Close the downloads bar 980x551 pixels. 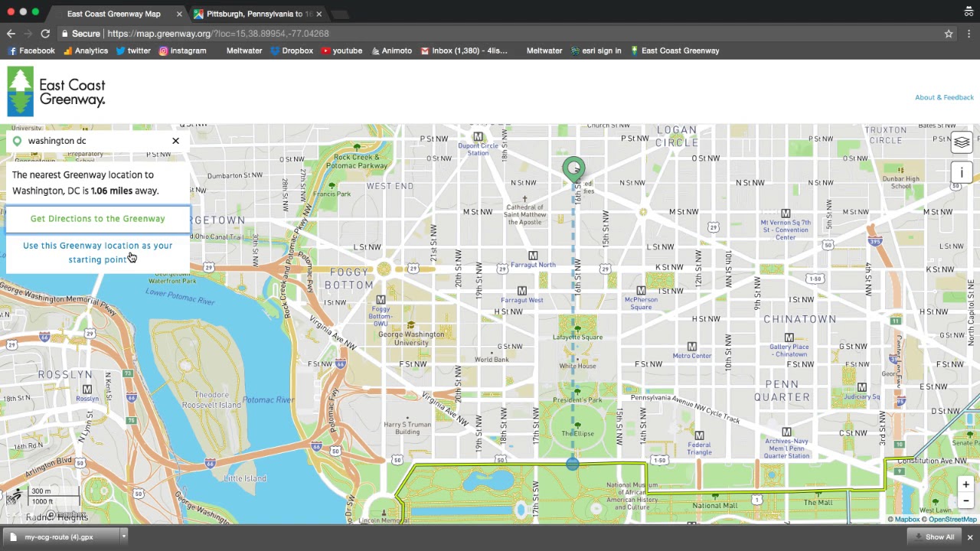[969, 537]
